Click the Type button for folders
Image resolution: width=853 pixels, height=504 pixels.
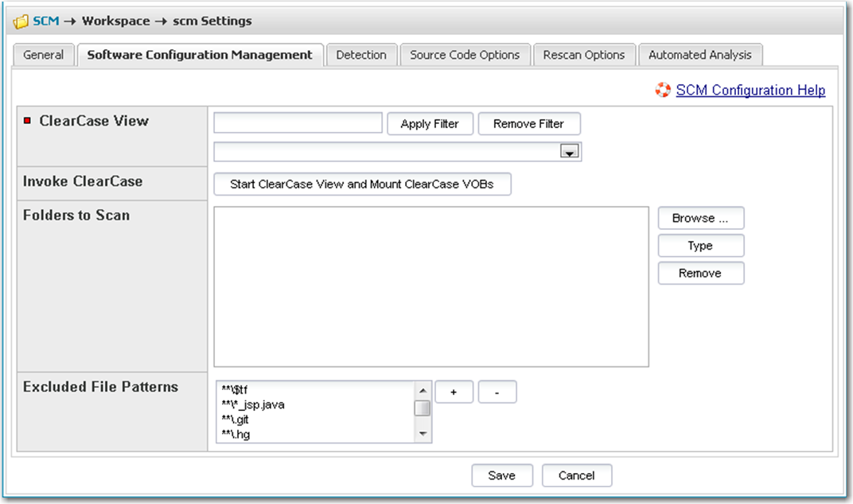pyautogui.click(x=701, y=246)
